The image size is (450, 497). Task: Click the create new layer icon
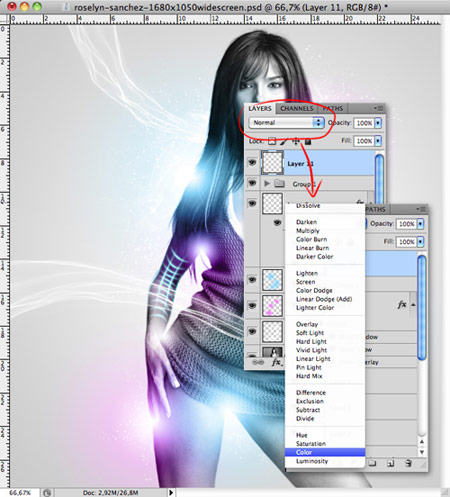390,463
